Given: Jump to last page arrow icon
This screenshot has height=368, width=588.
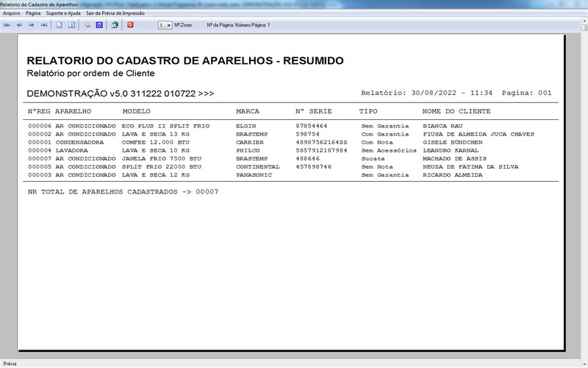Looking at the screenshot, I should pyautogui.click(x=44, y=25).
